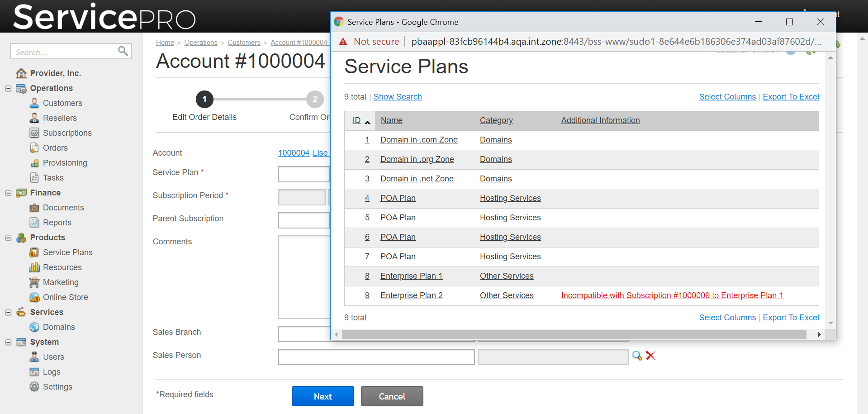The width and height of the screenshot is (868, 414).
Task: Click the popup horizontal scrollbar
Action: [x=574, y=335]
